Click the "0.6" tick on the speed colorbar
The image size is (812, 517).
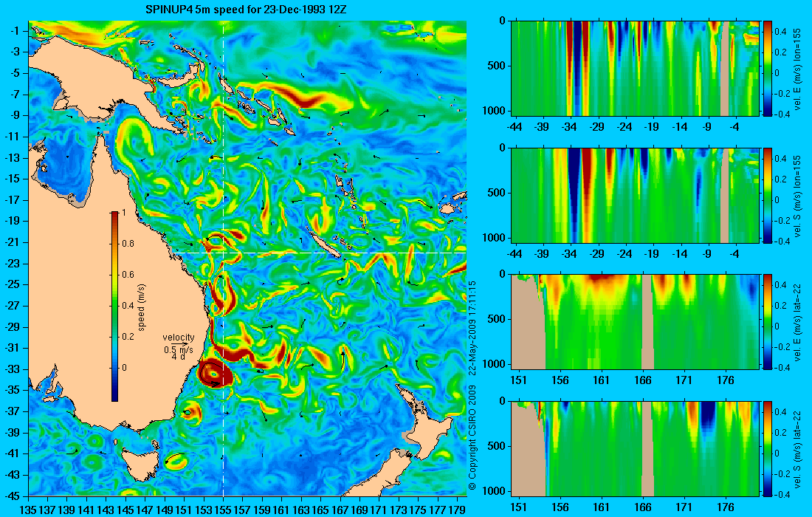click(x=128, y=275)
